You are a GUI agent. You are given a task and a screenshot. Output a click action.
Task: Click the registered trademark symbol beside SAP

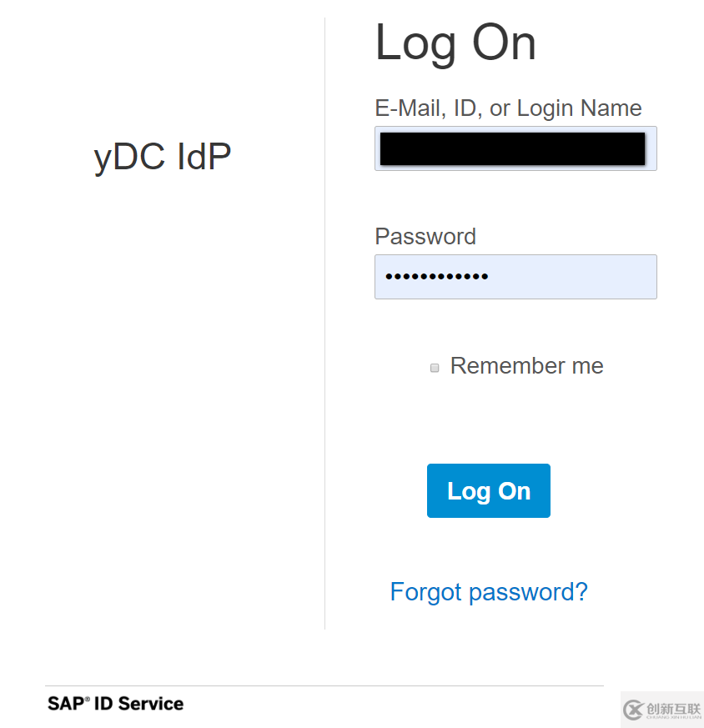coord(87,699)
